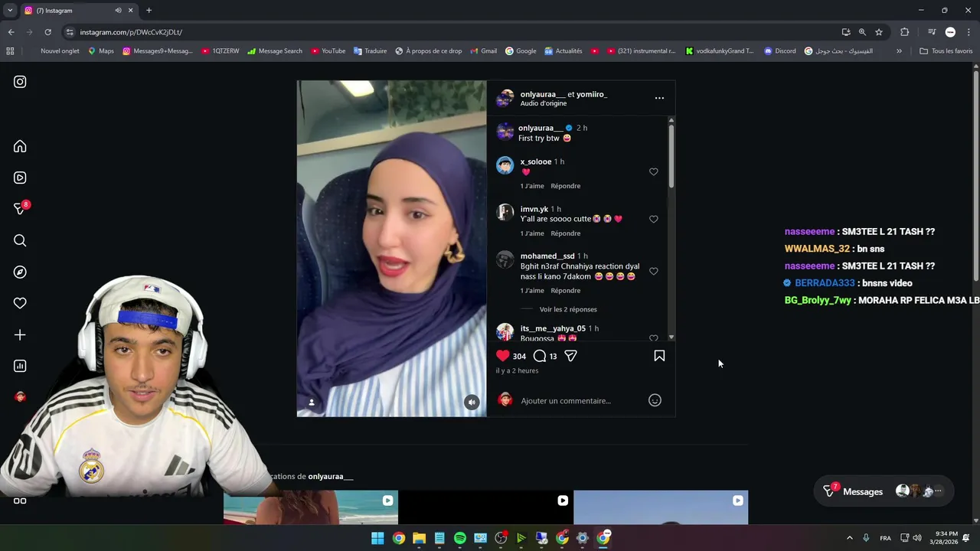Open post options three-dot menu
This screenshot has width=980, height=551.
pos(659,98)
